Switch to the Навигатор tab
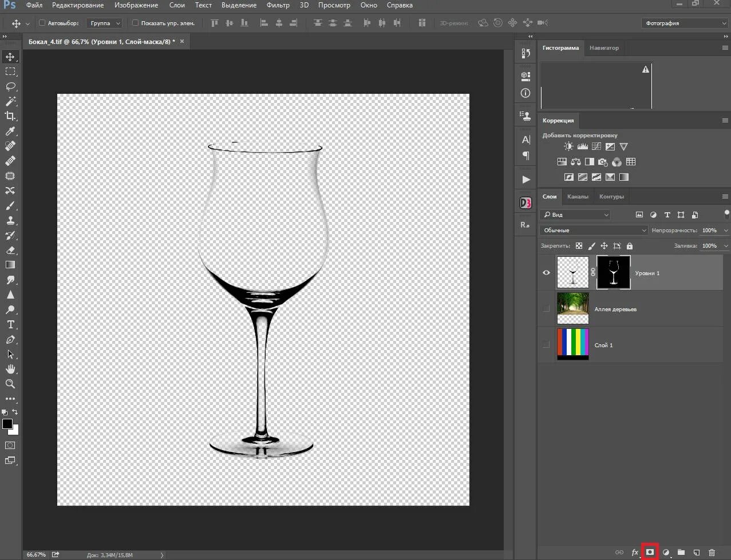The width and height of the screenshot is (731, 560). pos(604,47)
